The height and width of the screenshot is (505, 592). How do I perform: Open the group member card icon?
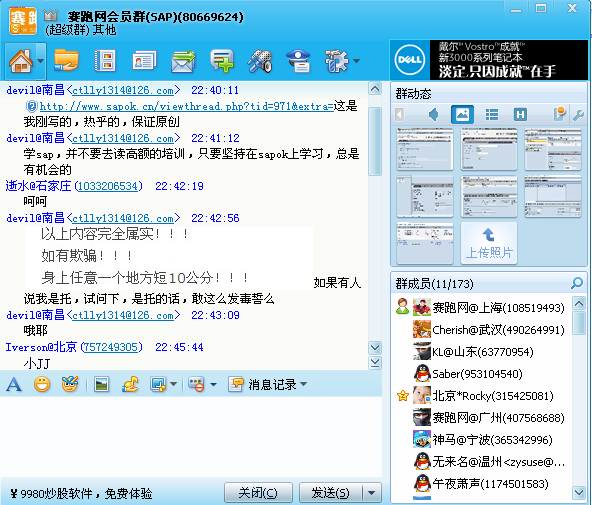pyautogui.click(x=144, y=60)
